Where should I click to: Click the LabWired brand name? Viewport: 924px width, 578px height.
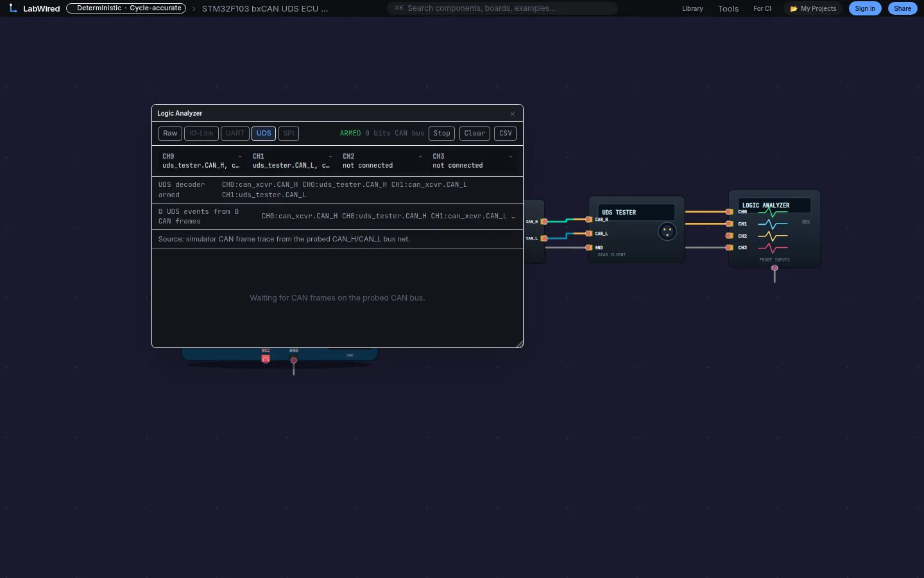42,9
